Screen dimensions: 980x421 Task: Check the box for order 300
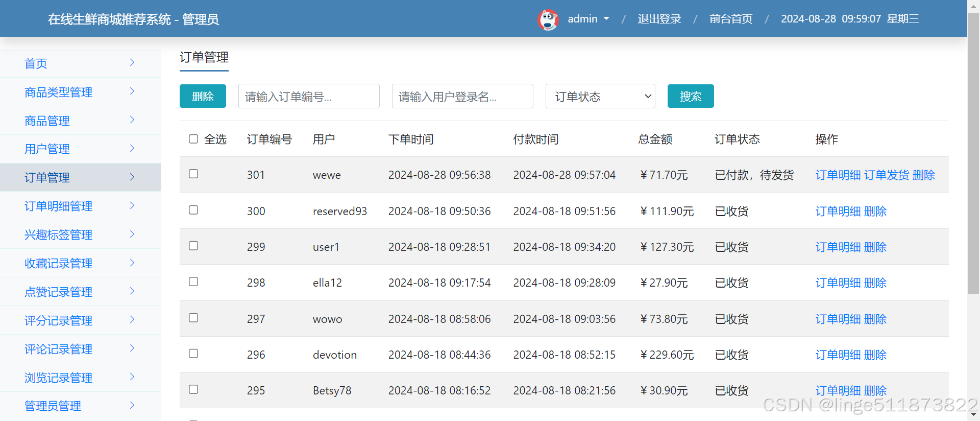[x=193, y=210]
